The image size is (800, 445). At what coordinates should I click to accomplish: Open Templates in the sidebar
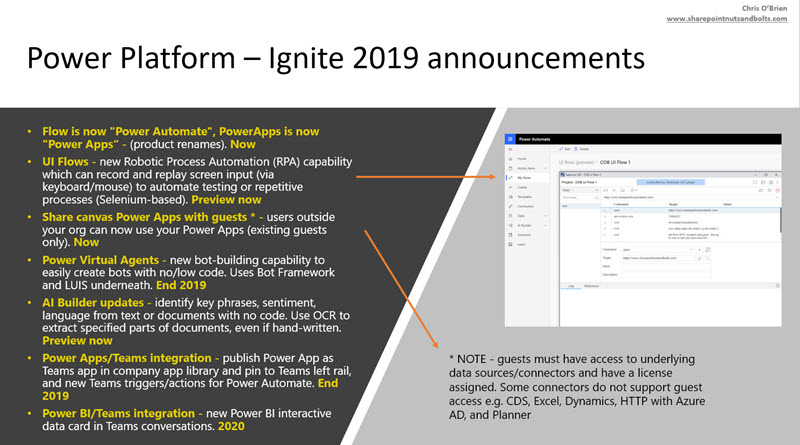(524, 197)
